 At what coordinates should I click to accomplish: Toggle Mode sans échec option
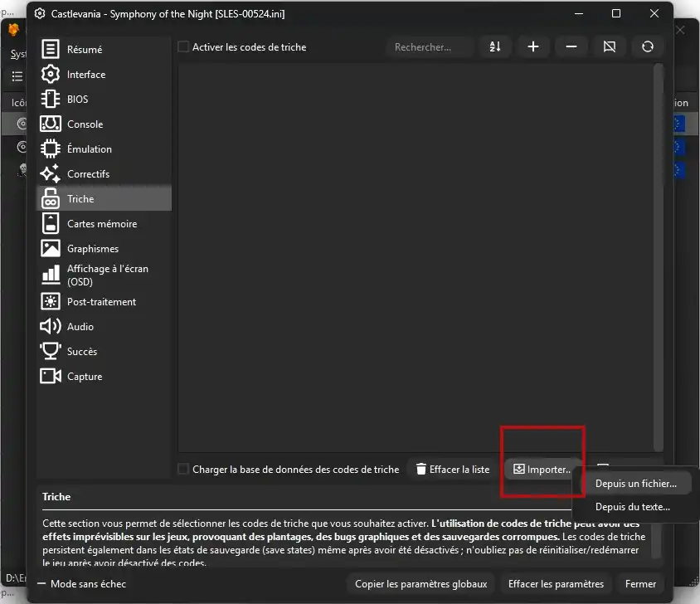[82, 584]
